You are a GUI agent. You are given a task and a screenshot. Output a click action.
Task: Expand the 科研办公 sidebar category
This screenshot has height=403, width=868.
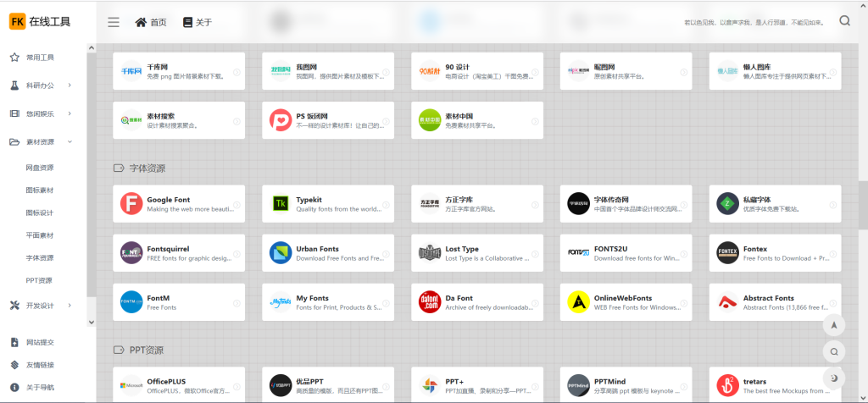[42, 86]
